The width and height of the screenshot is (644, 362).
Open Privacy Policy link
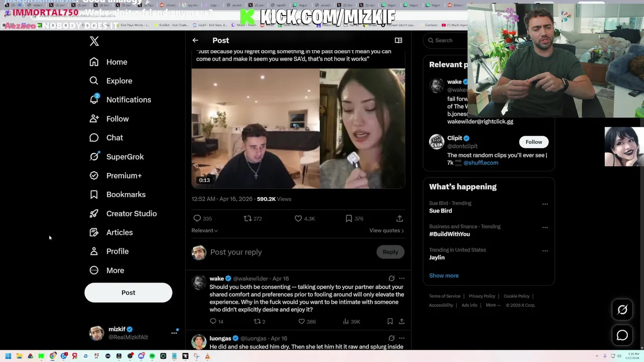pos(482,296)
